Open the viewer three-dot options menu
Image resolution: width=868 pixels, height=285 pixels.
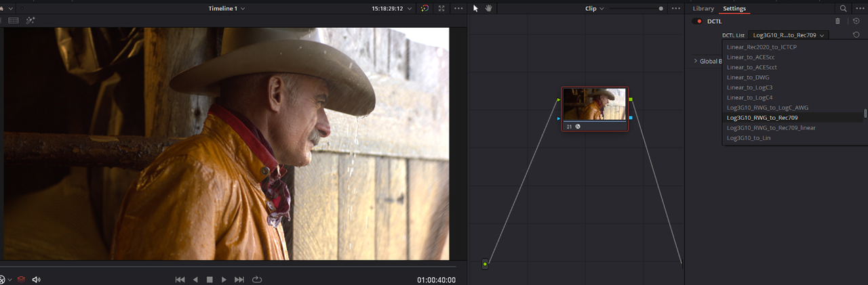(x=459, y=8)
